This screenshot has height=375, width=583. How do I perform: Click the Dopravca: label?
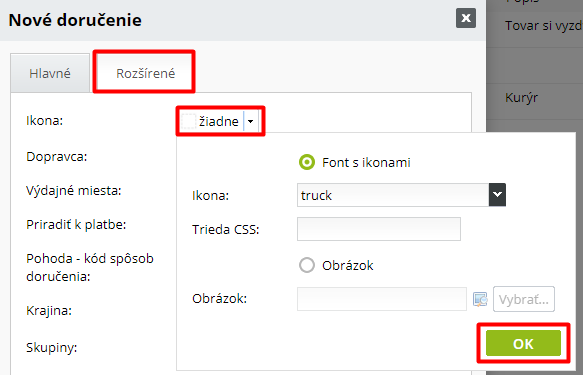point(57,157)
